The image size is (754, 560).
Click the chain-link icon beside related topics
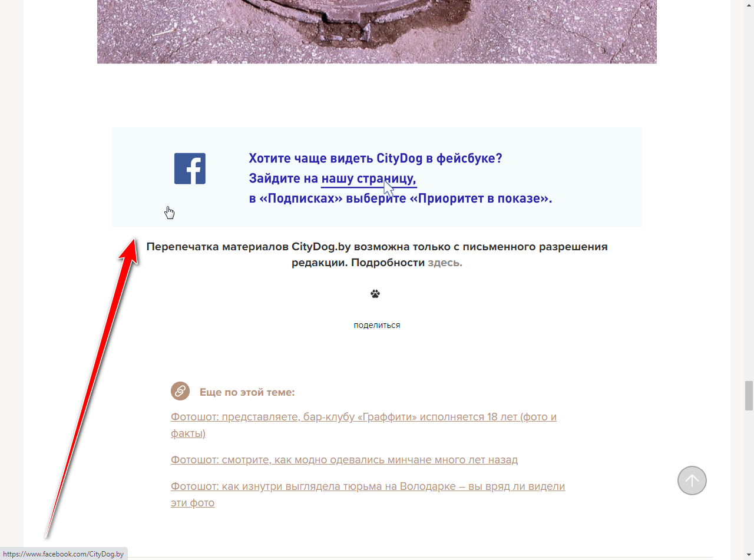click(180, 390)
